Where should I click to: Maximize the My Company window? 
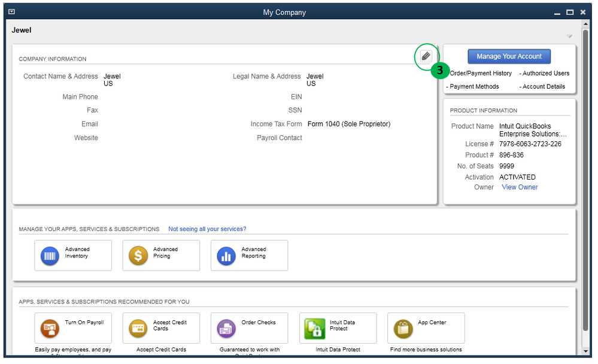coord(570,12)
